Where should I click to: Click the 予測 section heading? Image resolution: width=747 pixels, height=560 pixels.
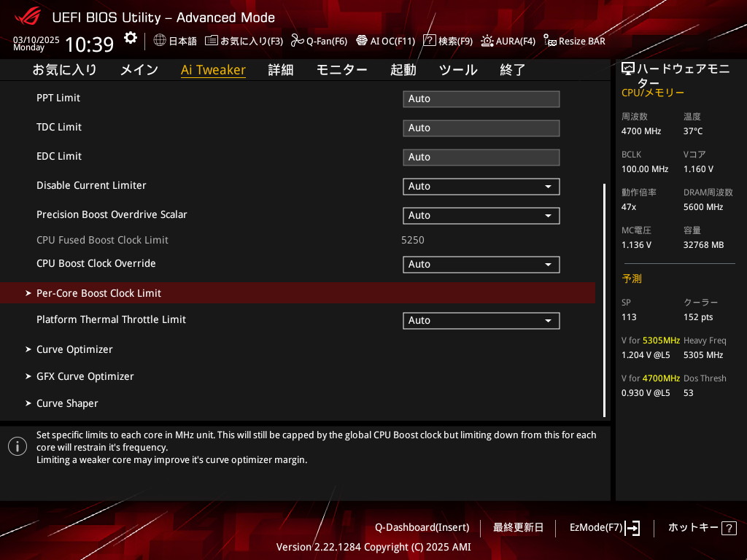[x=632, y=279]
